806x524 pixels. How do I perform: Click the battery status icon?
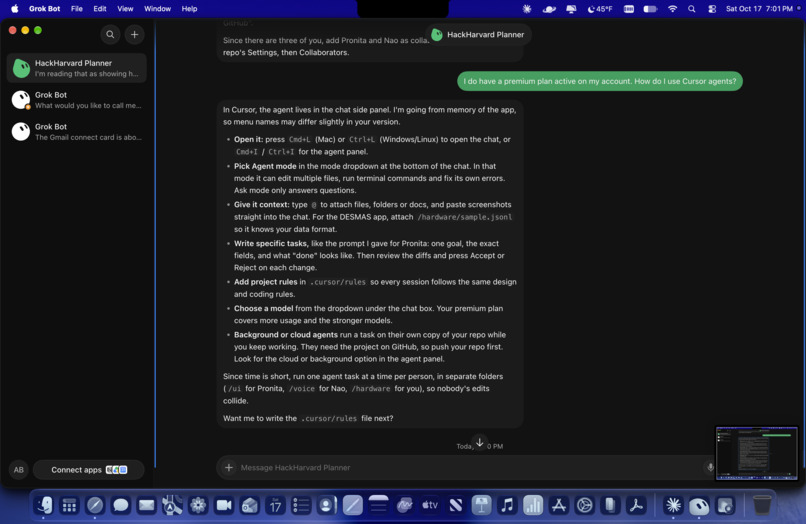click(650, 9)
